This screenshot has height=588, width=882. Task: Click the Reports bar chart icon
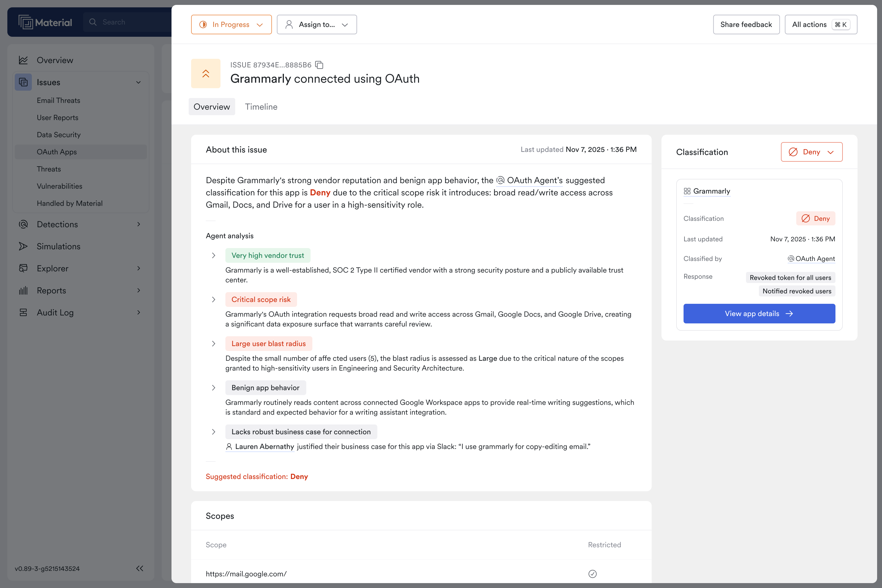(x=23, y=291)
